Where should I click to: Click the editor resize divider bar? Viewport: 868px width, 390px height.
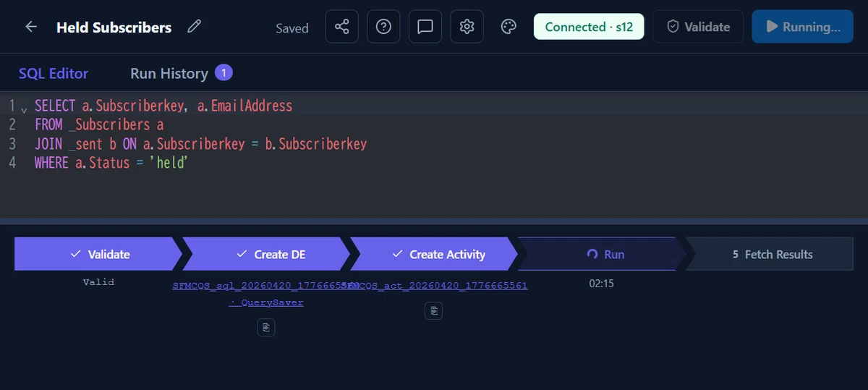click(434, 221)
